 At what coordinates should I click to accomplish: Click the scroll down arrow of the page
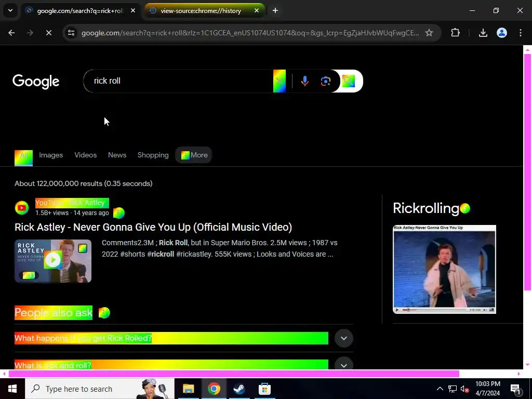coord(527,365)
